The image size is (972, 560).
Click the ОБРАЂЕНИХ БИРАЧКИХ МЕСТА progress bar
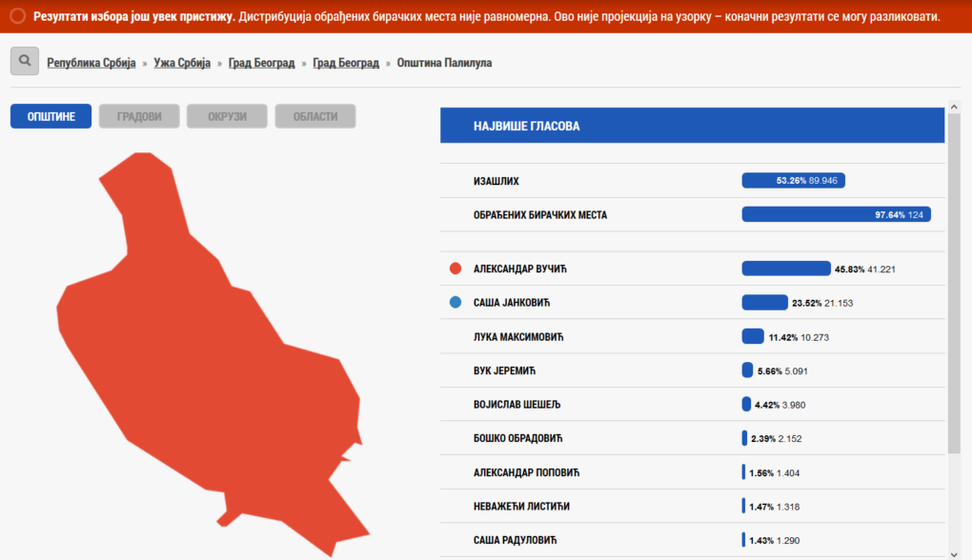pyautogui.click(x=836, y=215)
